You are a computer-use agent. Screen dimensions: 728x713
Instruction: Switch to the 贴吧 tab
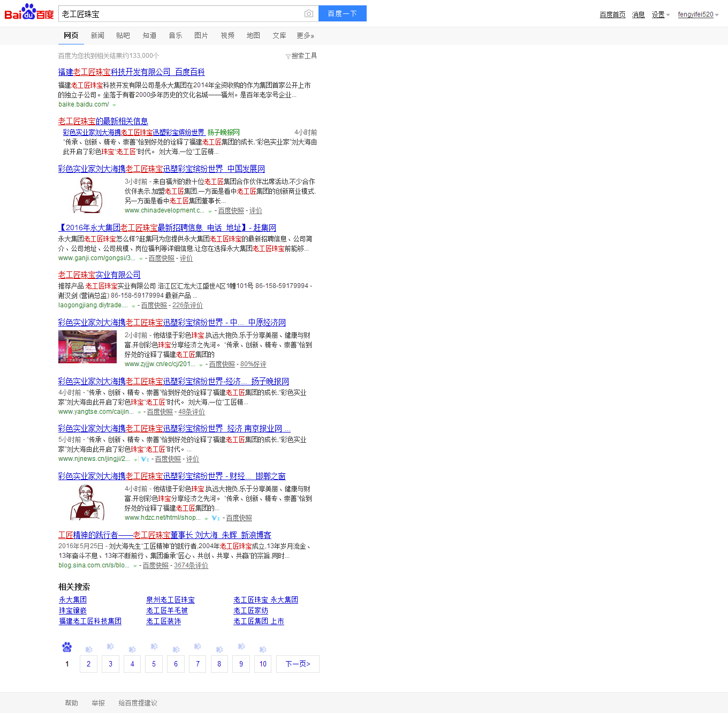point(123,35)
